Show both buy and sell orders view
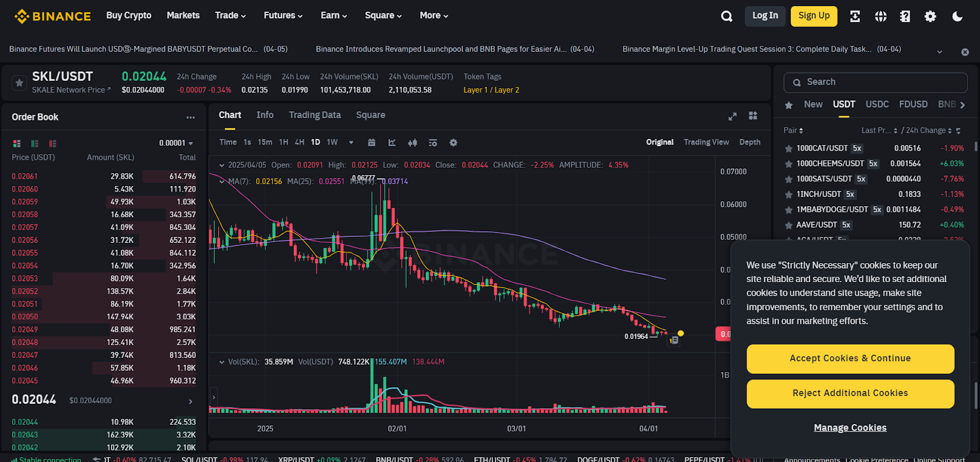This screenshot has width=980, height=462. pyautogui.click(x=17, y=143)
